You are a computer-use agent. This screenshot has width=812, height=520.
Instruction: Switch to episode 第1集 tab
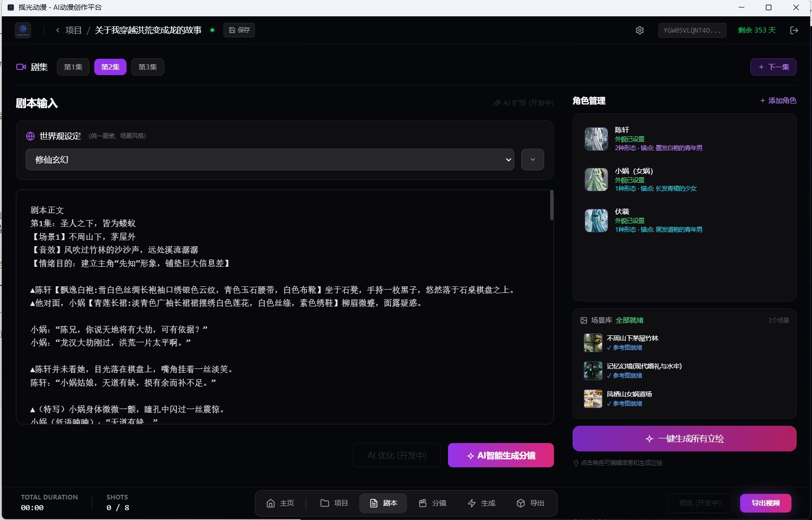coord(73,67)
